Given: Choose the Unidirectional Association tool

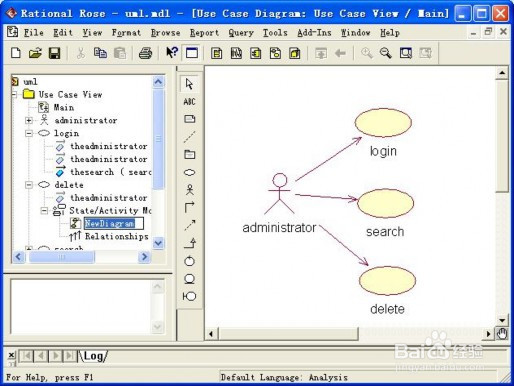Looking at the screenshot, I should click(189, 208).
